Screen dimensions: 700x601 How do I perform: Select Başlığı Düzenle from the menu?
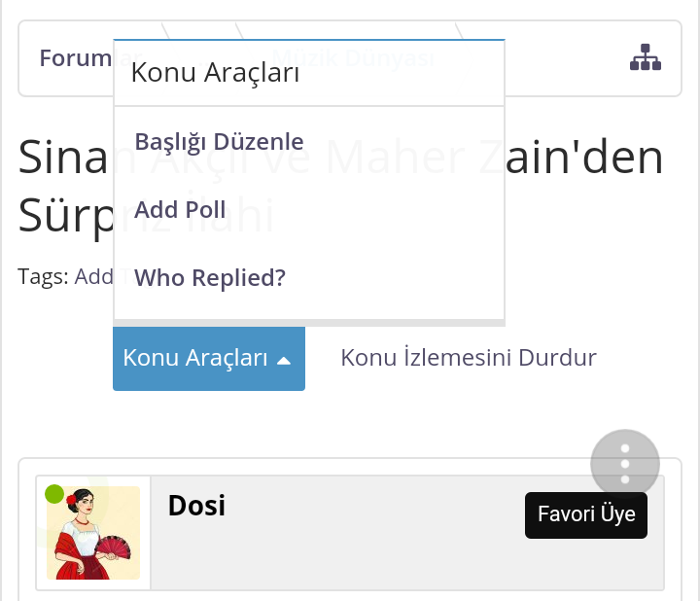pos(219,141)
